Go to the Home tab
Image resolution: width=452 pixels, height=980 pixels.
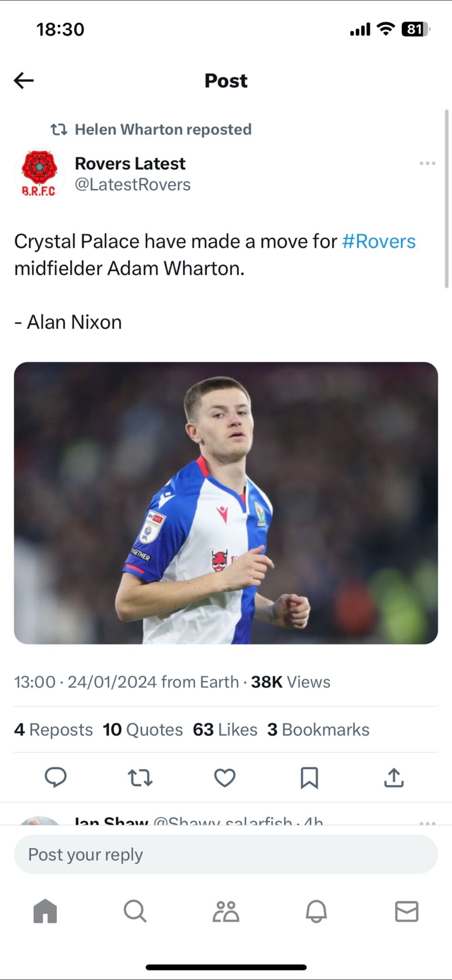[45, 911]
